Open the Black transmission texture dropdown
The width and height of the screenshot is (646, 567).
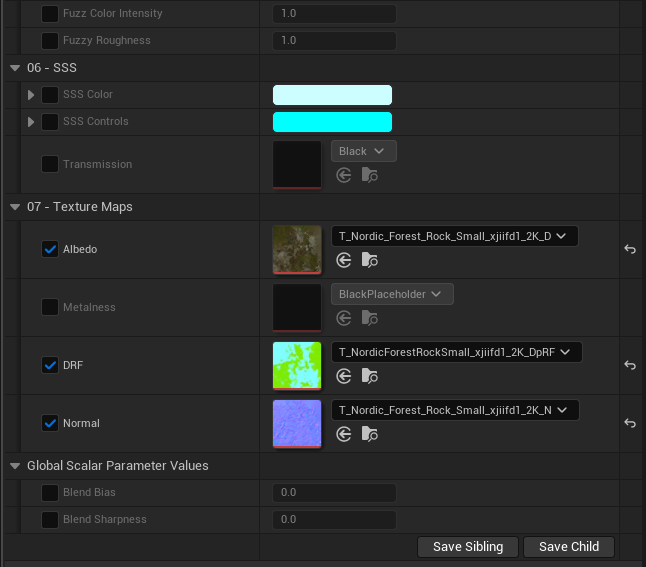pyautogui.click(x=364, y=151)
